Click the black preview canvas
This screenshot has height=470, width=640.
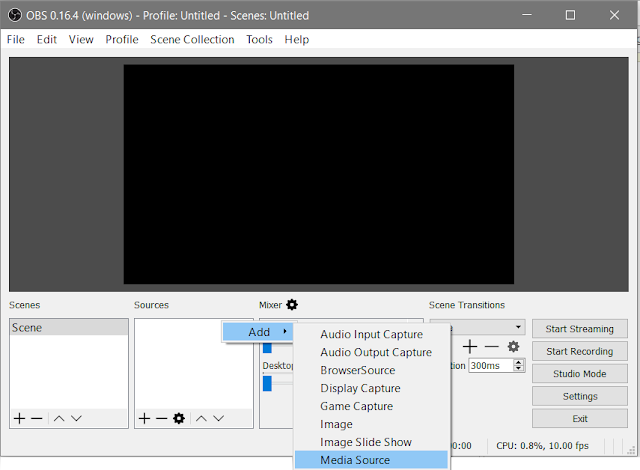click(319, 174)
